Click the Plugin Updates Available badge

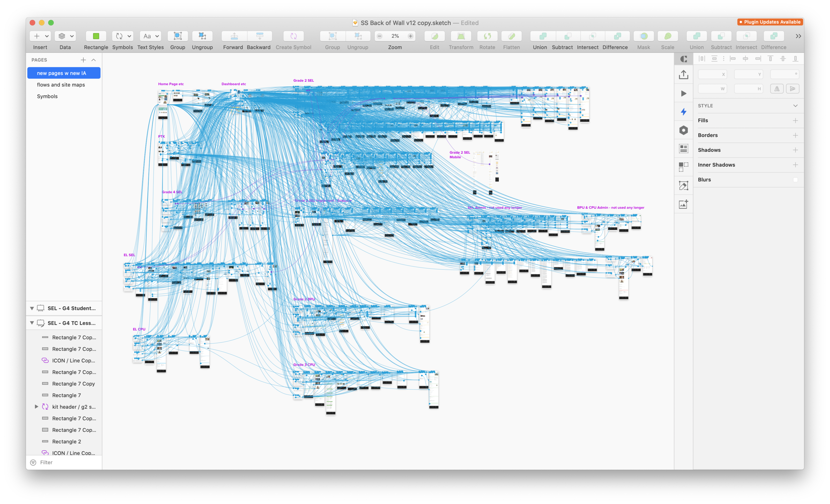[x=770, y=22]
